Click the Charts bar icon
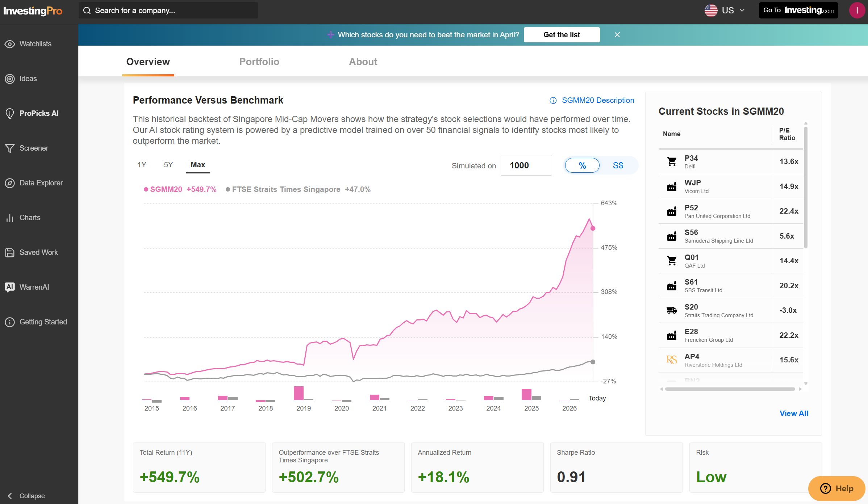 10,218
